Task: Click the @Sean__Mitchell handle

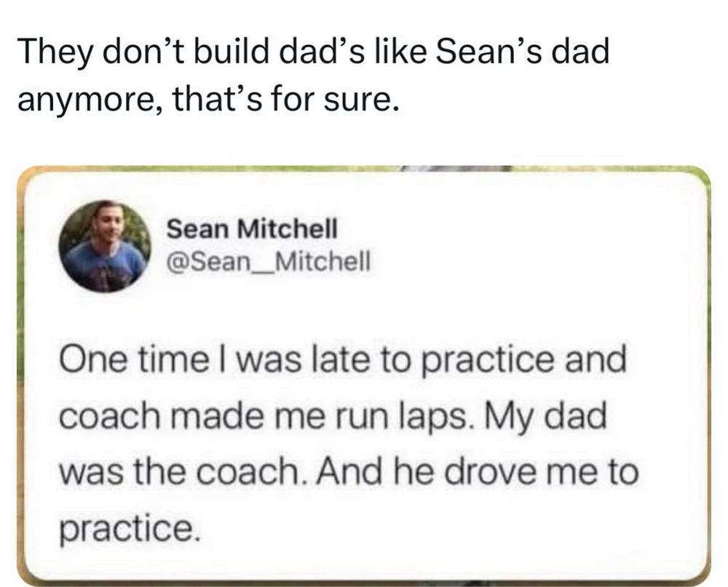Action: click(269, 260)
